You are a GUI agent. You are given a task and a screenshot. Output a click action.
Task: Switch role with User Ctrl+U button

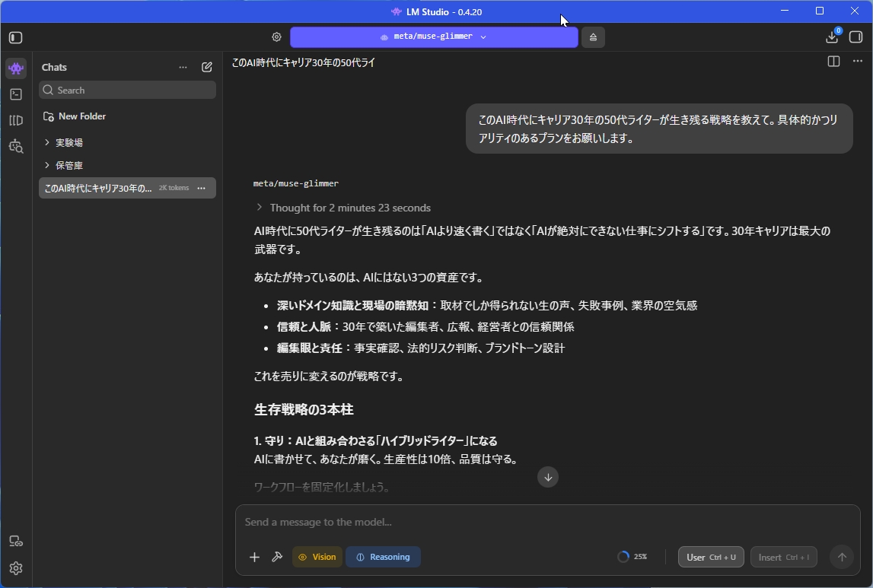point(711,557)
